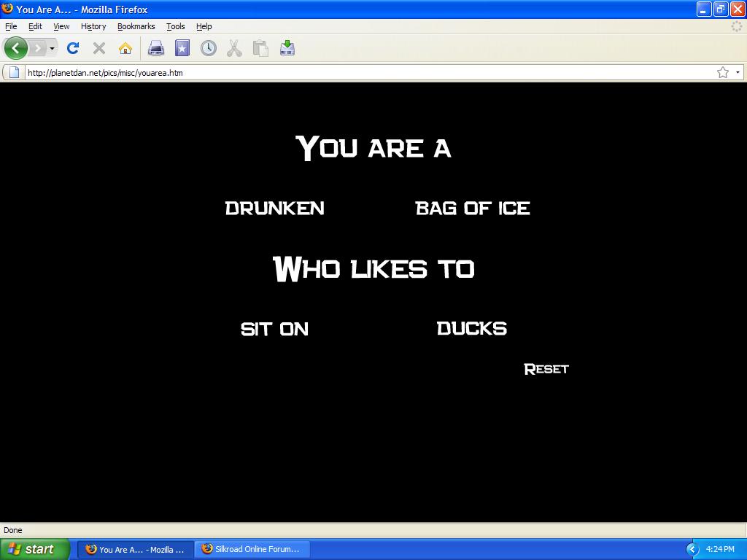The height and width of the screenshot is (560, 747).
Task: Click the 'bag of ice' text
Action: point(472,209)
